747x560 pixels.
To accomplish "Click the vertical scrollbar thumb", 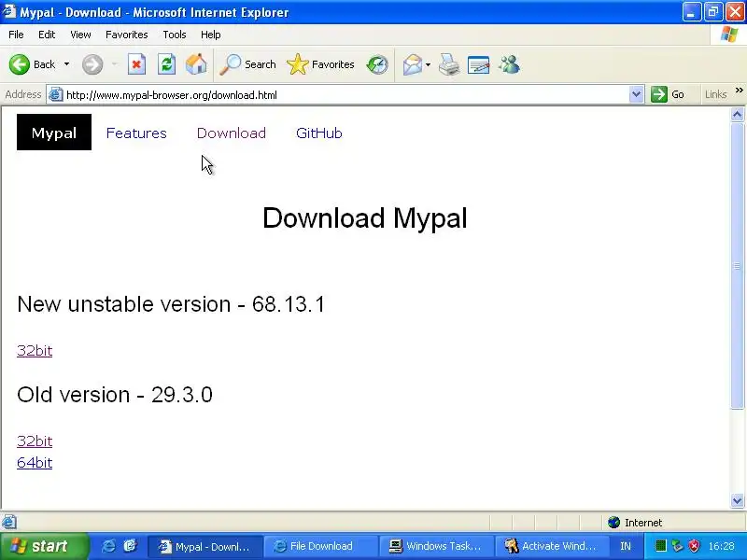I will click(737, 265).
